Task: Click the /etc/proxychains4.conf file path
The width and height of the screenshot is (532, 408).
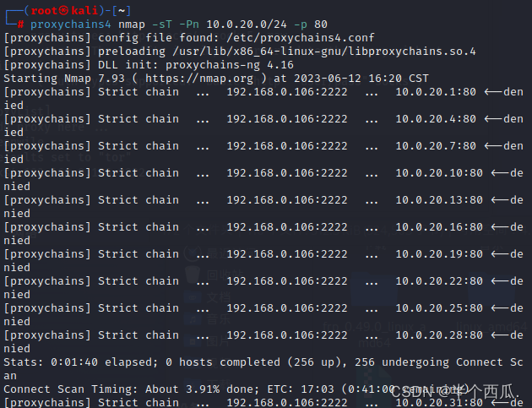Action: tap(301, 38)
